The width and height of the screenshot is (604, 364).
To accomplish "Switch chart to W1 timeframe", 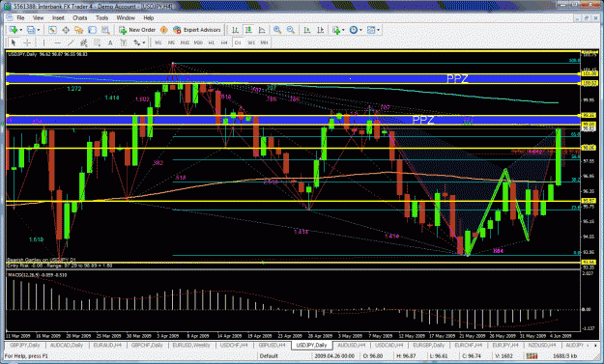I will [x=251, y=42].
